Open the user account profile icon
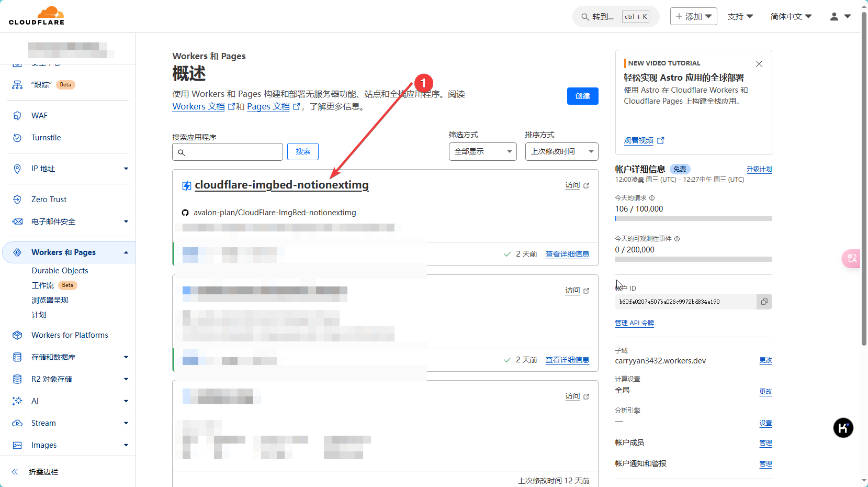The image size is (868, 487). point(834,17)
